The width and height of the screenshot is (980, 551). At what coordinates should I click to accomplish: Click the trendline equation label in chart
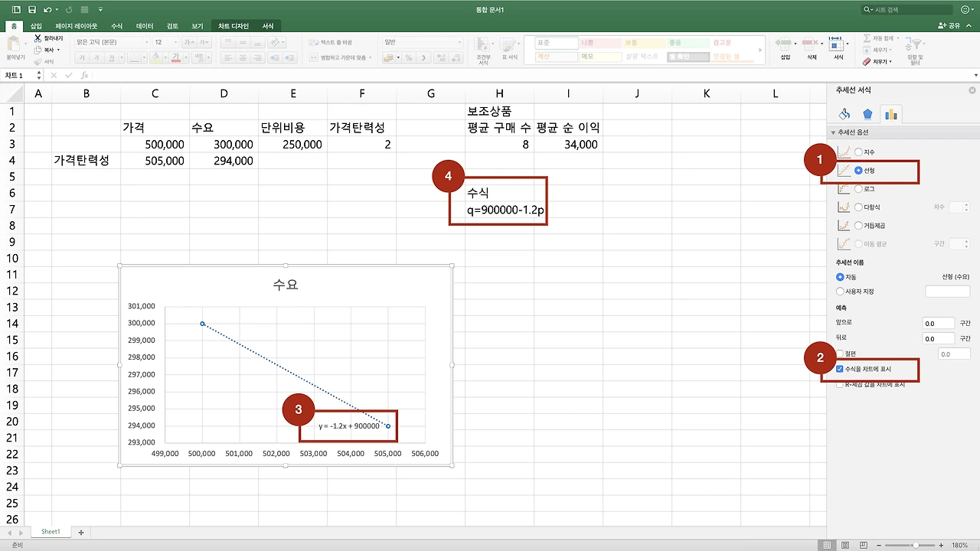(348, 425)
